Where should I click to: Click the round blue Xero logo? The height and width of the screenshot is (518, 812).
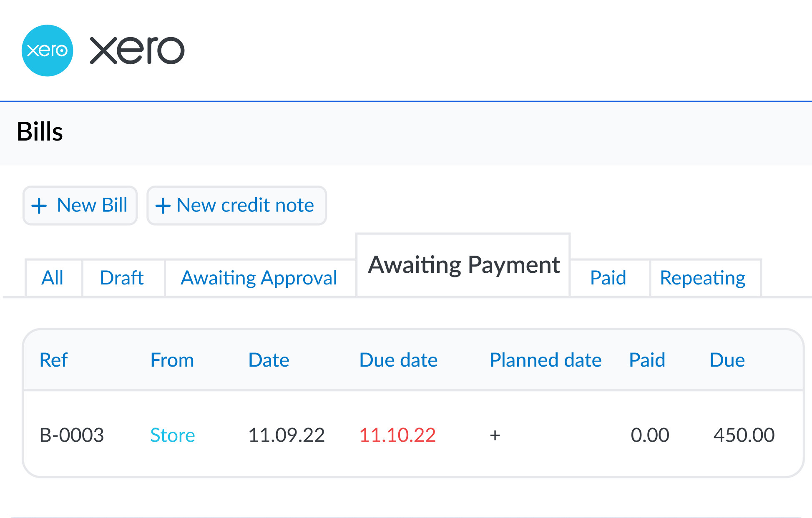coord(47,50)
